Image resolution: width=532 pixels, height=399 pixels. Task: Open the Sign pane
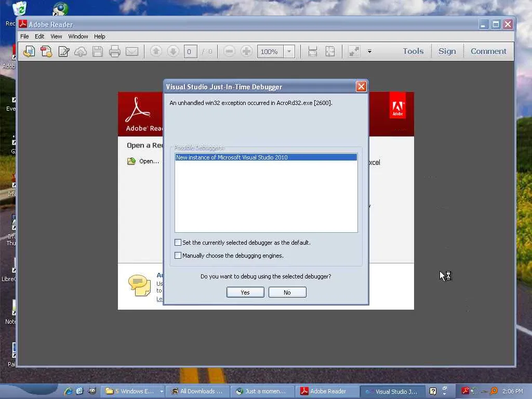click(447, 51)
